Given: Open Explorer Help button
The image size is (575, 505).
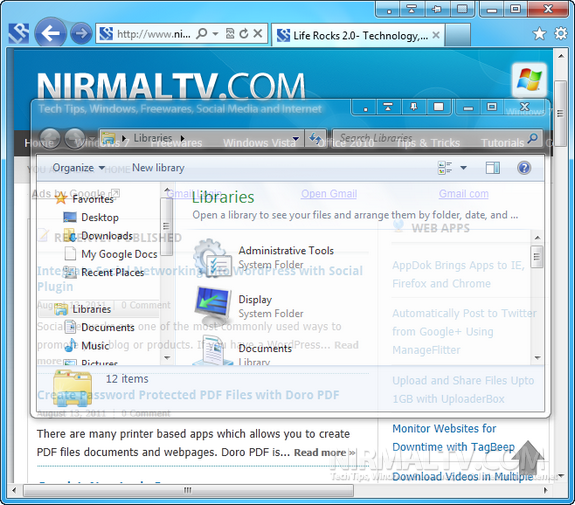Looking at the screenshot, I should (524, 168).
